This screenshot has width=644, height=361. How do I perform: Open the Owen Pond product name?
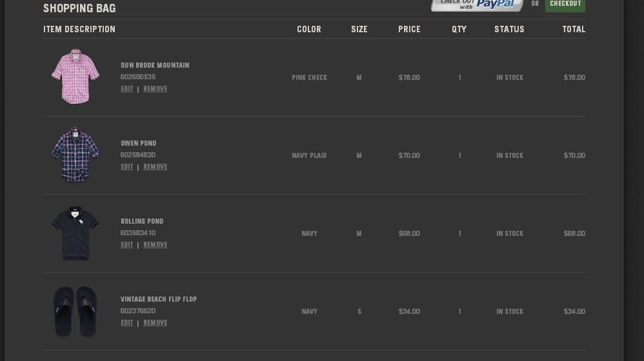(x=138, y=143)
